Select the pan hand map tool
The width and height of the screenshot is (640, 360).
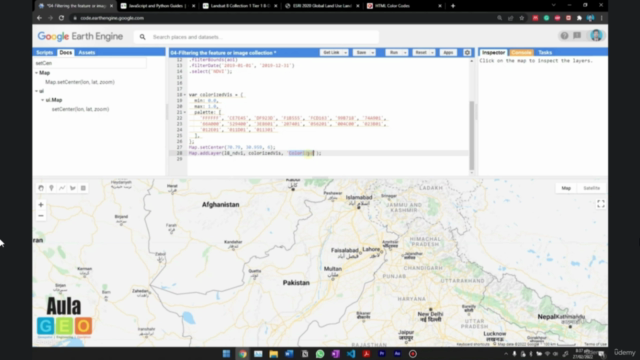click(41, 188)
